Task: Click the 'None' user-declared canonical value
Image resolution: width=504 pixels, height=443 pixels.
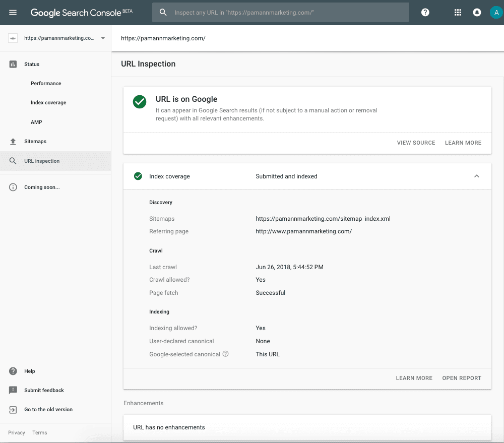Action: (263, 341)
